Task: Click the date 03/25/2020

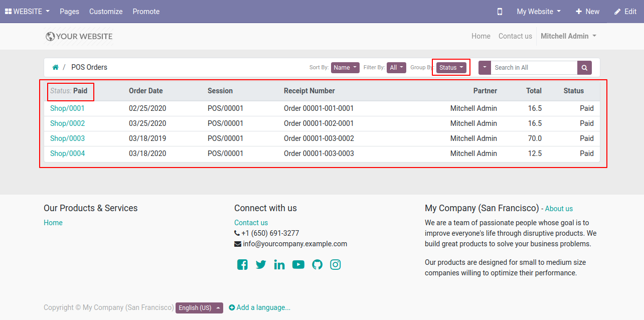Action: [147, 123]
